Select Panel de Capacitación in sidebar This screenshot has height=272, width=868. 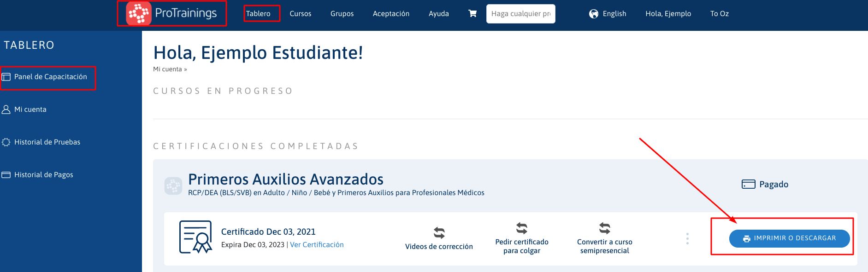tap(51, 77)
